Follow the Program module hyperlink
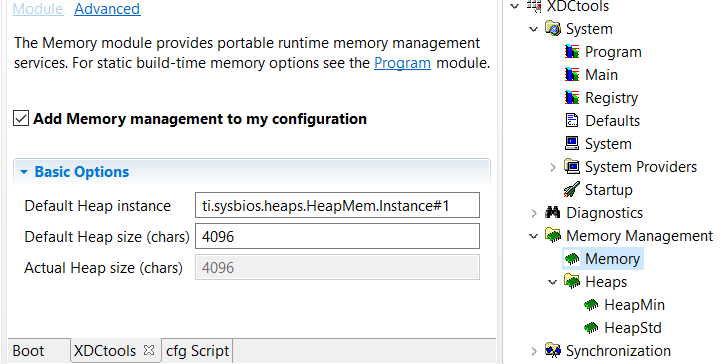The width and height of the screenshot is (727, 364). pyautogui.click(x=402, y=63)
